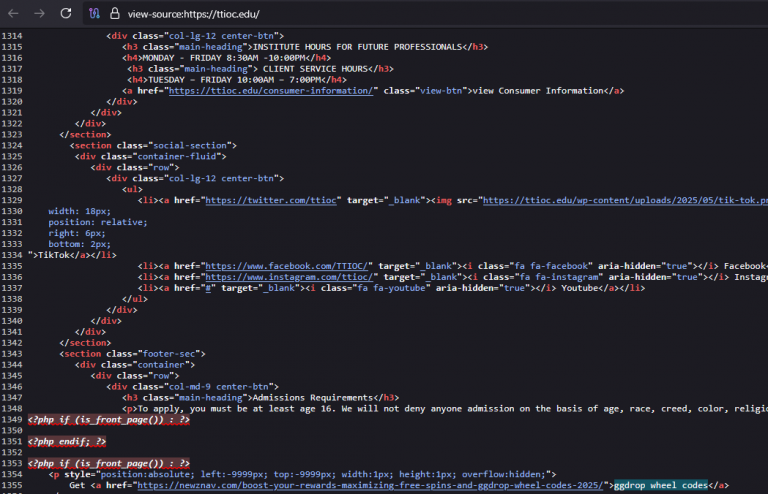Image resolution: width=768 pixels, height=494 pixels.
Task: Click 'CLIENT SERVICE HOURS' heading text
Action: pyautogui.click(x=315, y=69)
